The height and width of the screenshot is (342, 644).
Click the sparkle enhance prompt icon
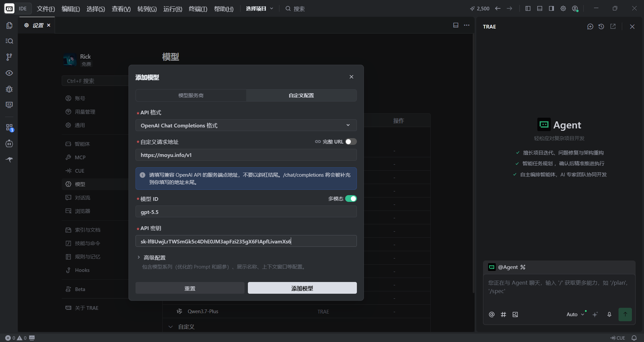point(595,315)
